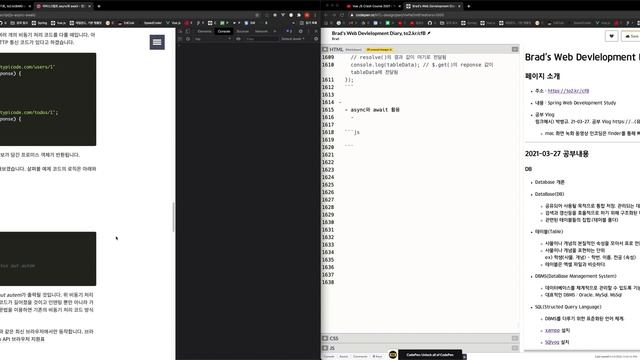Screen dimensions: 640x360
Task: Open console settings gear icon
Action: (316, 39)
